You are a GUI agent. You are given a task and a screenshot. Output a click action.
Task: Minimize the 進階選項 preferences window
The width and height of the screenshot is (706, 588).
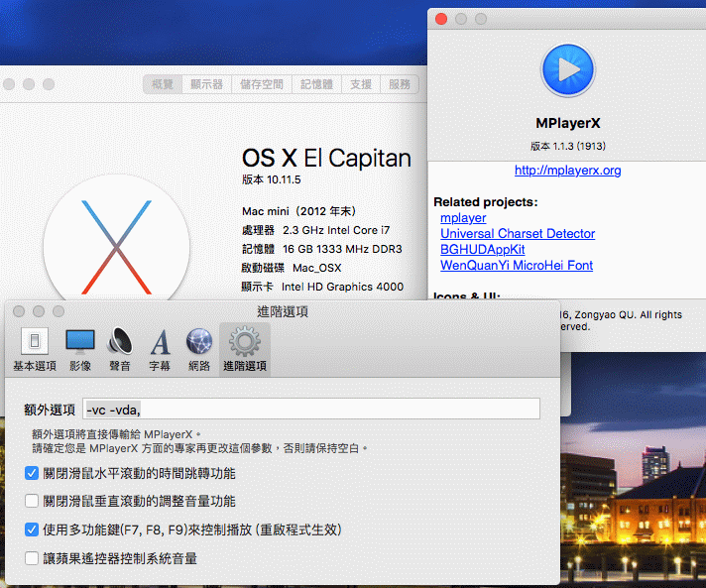point(39,311)
